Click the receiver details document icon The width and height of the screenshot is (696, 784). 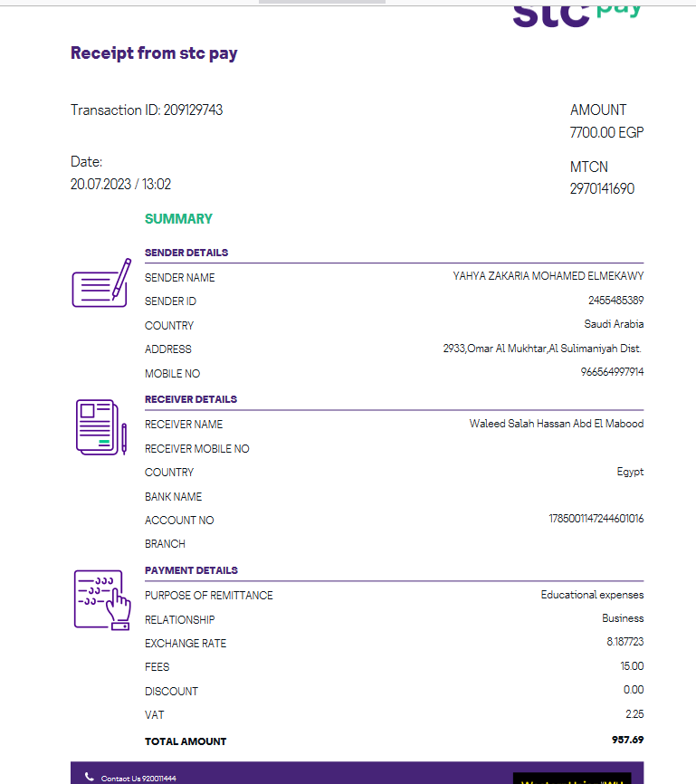click(x=101, y=427)
